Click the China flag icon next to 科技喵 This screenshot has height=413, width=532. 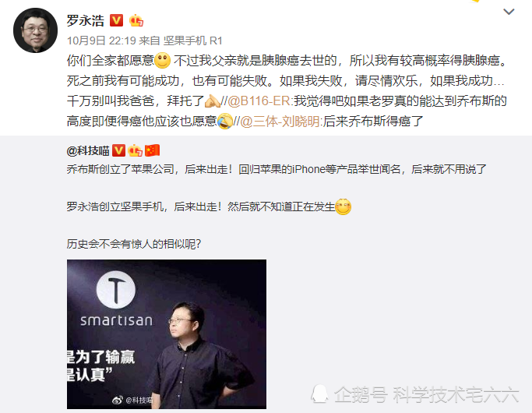[x=153, y=150]
